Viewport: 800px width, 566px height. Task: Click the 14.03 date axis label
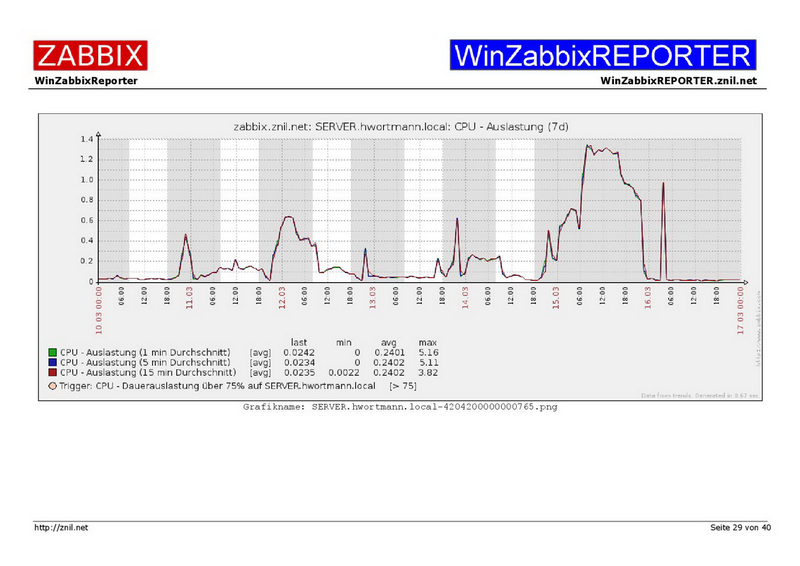tap(465, 298)
